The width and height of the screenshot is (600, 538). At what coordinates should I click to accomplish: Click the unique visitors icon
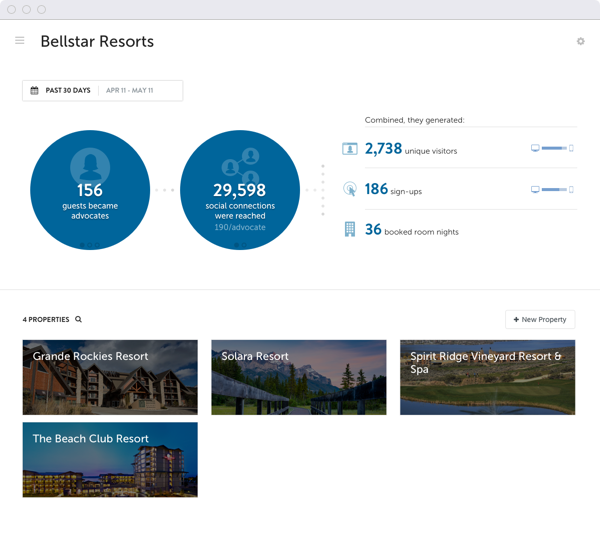coord(349,149)
